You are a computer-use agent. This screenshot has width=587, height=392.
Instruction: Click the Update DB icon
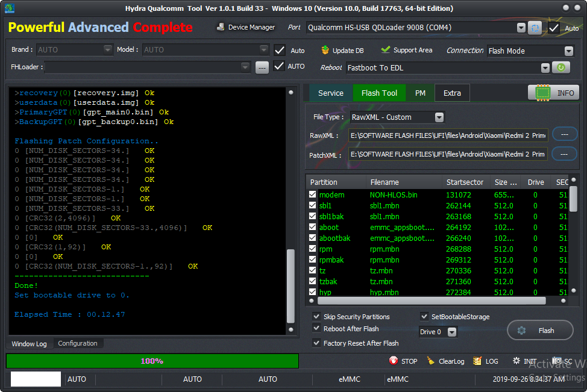(x=325, y=50)
